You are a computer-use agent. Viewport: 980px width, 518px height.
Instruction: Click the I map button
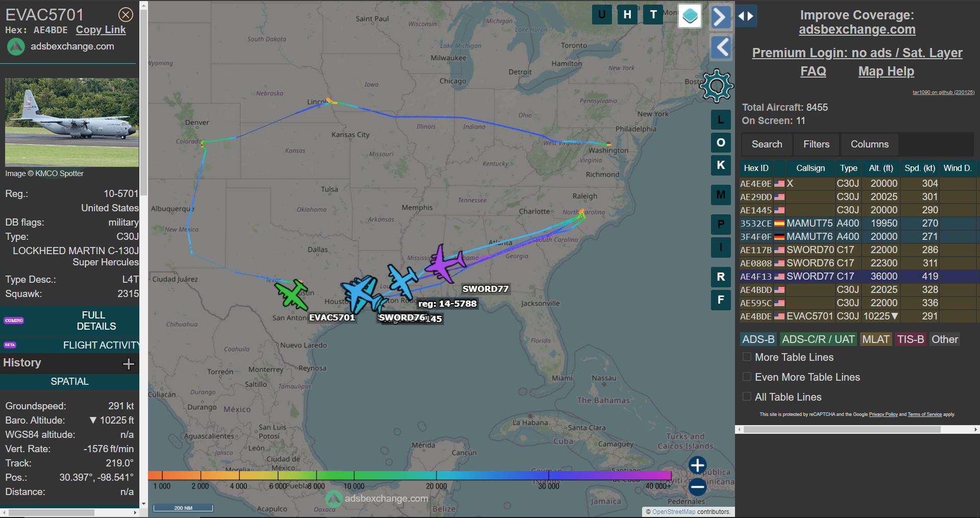(721, 248)
